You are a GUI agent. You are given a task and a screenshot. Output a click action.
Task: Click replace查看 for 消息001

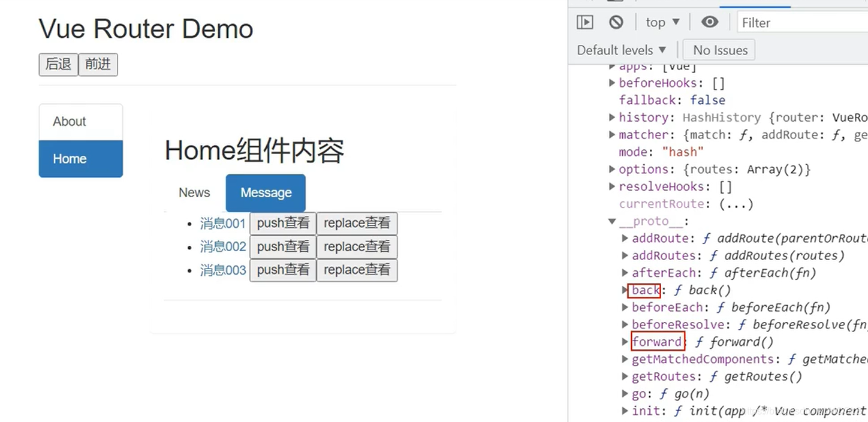tap(357, 223)
